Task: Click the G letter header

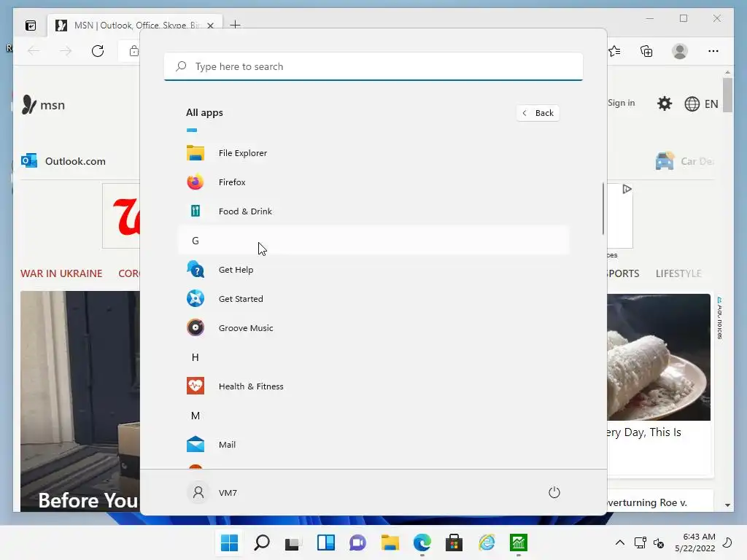Action: point(373,241)
